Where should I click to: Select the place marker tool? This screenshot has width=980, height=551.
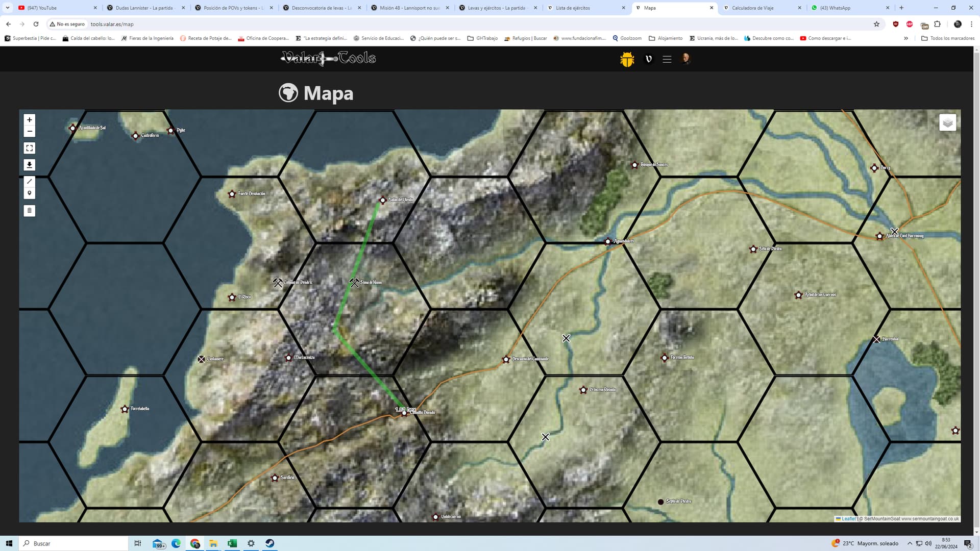tap(30, 193)
